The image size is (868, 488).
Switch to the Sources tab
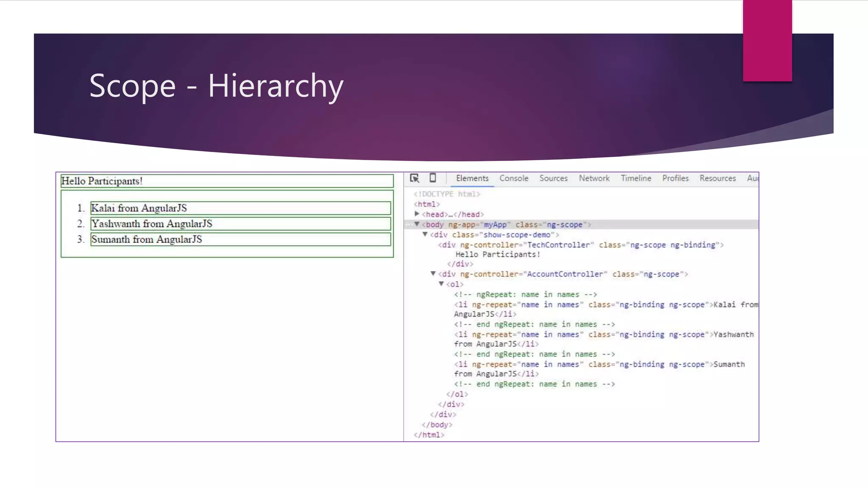pos(553,178)
